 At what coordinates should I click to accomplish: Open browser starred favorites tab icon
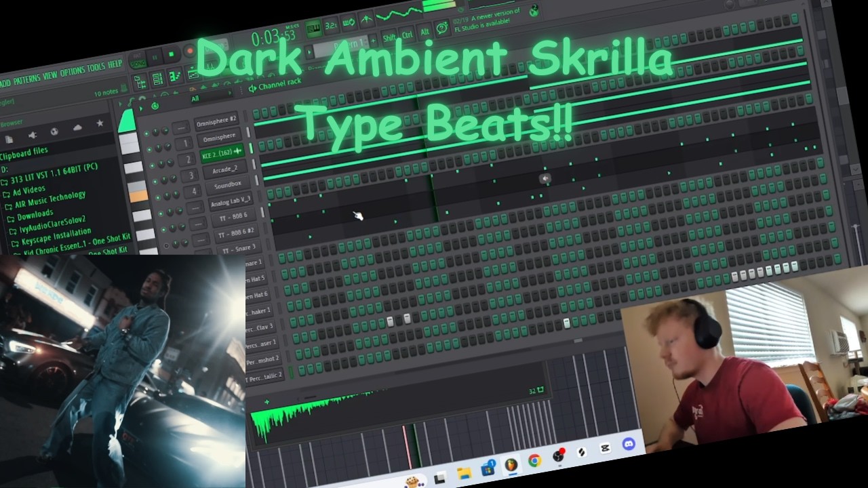100,123
